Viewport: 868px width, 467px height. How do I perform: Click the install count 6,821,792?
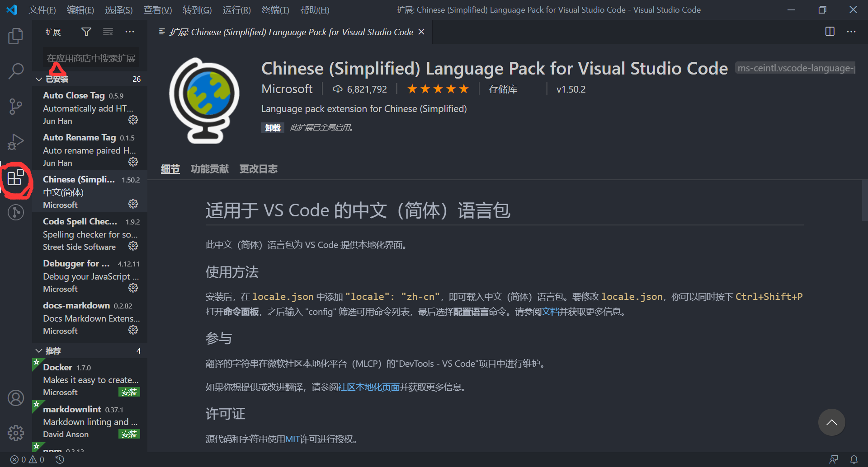(360, 89)
